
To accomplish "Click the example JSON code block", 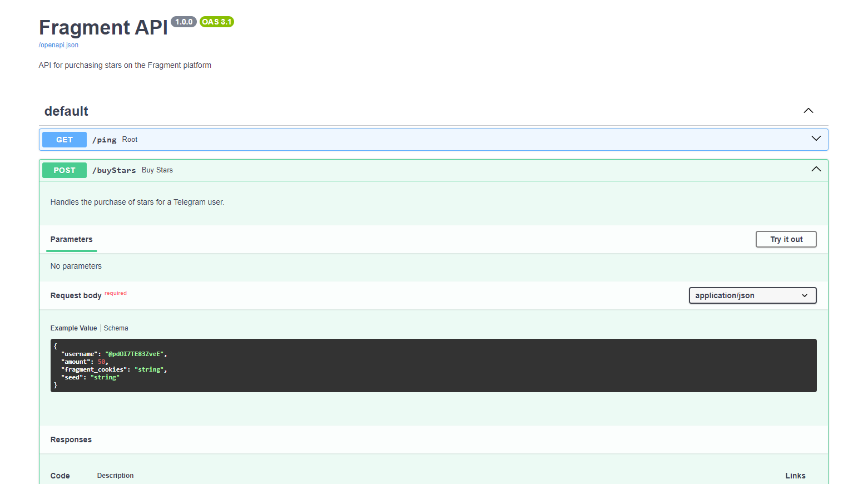I will click(x=433, y=366).
